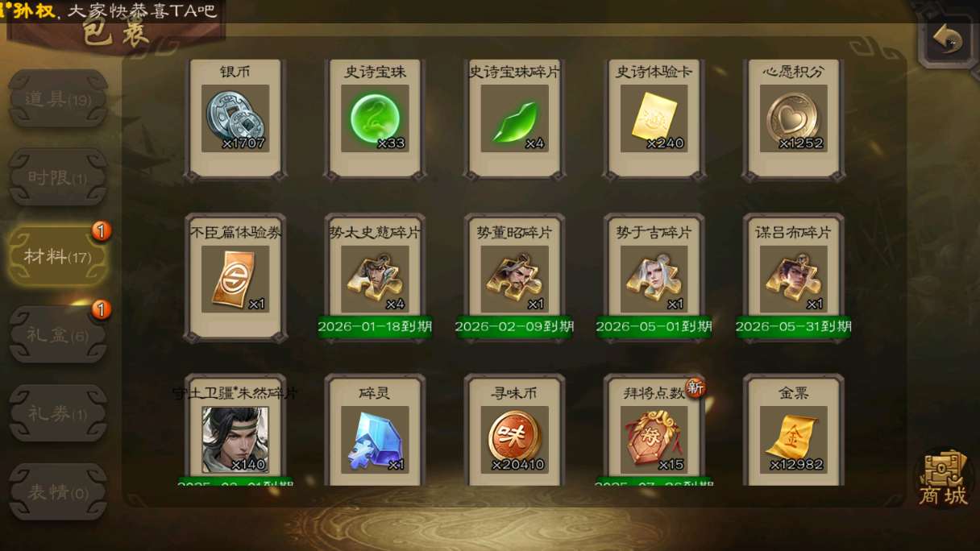Open the 心愿积分 heart coin item
Image resolution: width=980 pixels, height=551 pixels.
[x=793, y=118]
